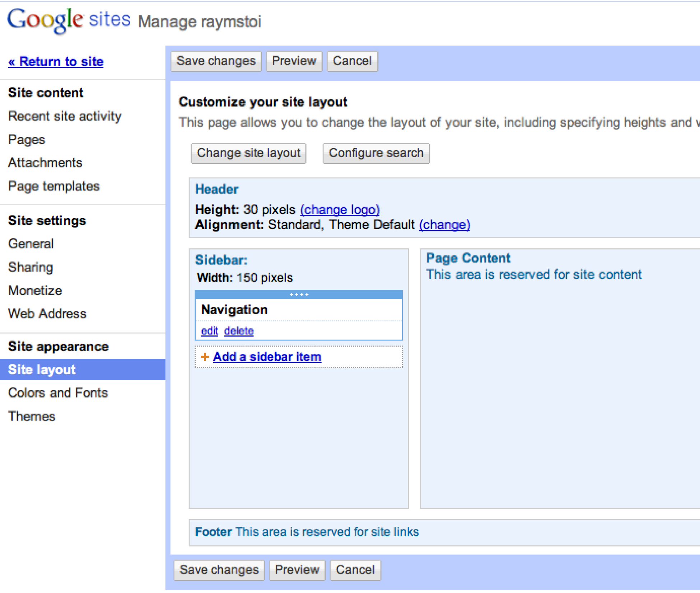The height and width of the screenshot is (593, 700).
Task: Open Recent site activity page
Action: click(x=65, y=116)
